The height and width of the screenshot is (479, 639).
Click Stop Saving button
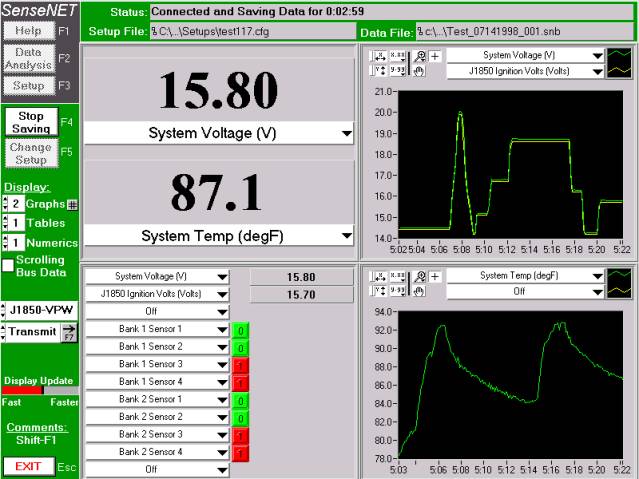pos(31,123)
